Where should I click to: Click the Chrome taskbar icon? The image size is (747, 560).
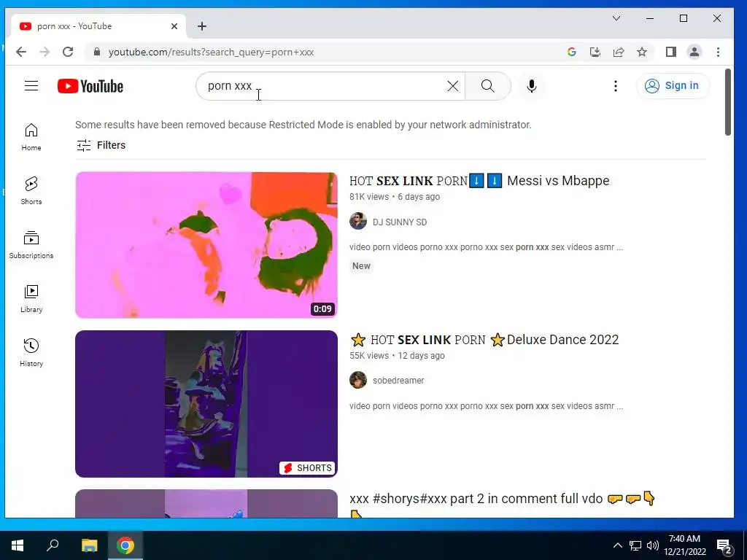[125, 545]
